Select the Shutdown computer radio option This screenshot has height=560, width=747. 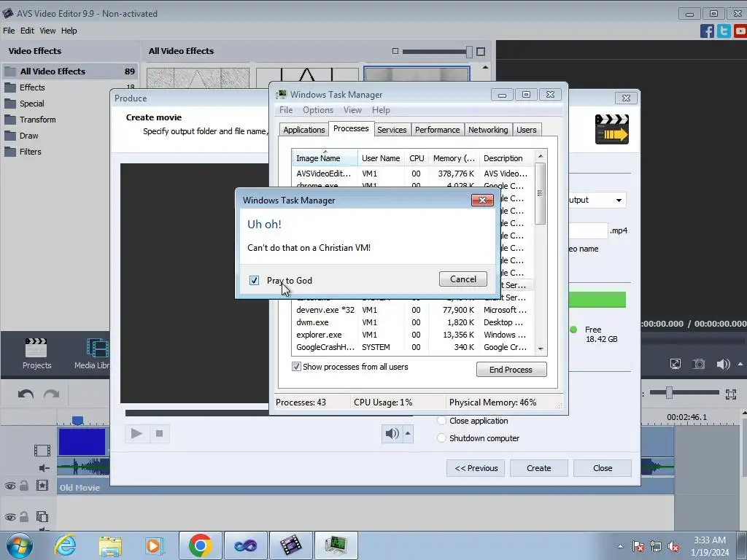click(x=441, y=438)
